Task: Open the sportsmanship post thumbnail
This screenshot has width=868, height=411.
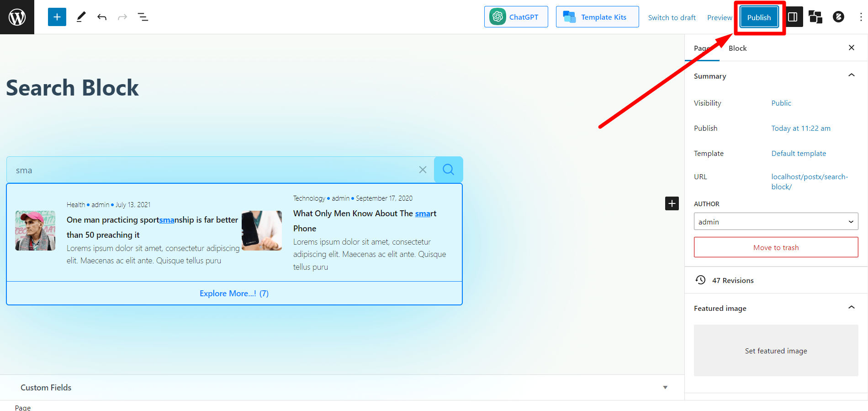Action: click(x=35, y=230)
